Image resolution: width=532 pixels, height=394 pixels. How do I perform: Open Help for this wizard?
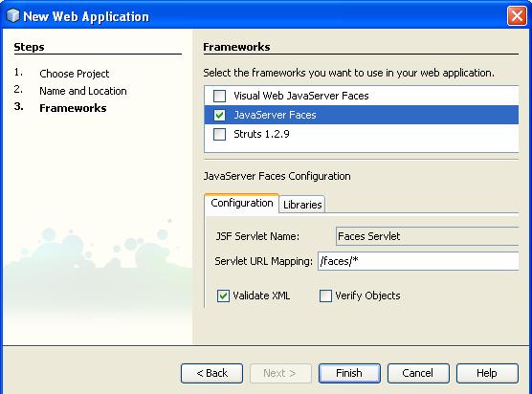487,373
